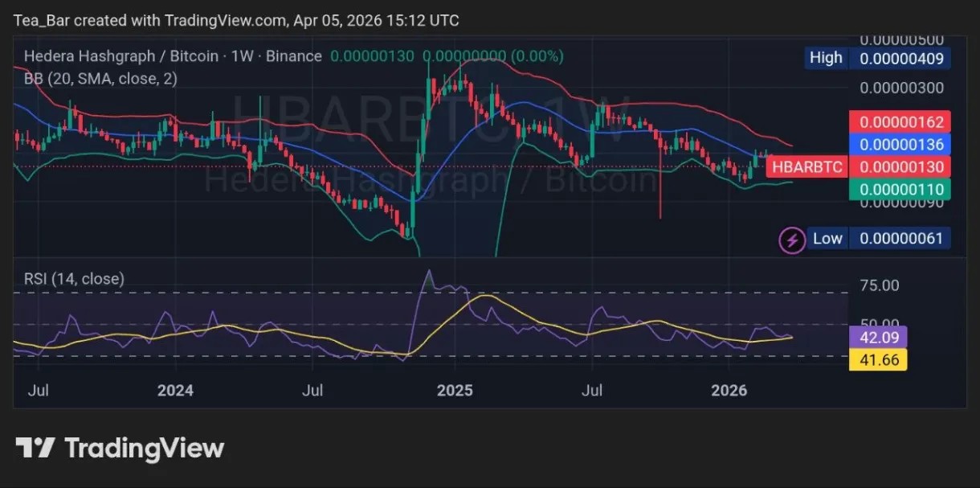Click the purple lightning bolt icon near Low
Screen dimensions: 980x488
point(791,239)
